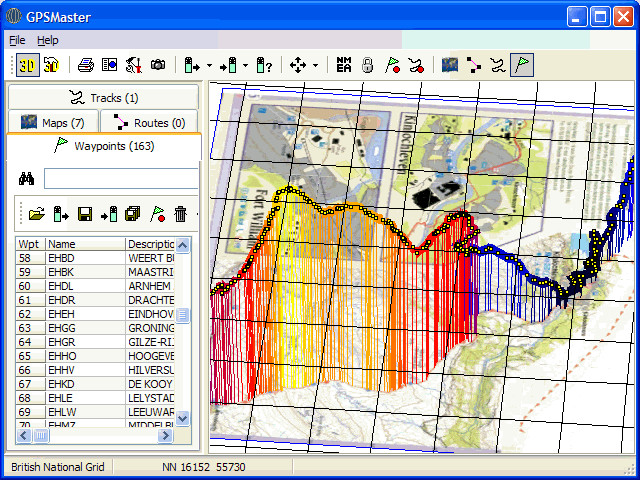
Task: Click upload to GPS icon in main toolbar
Action: tap(228, 65)
